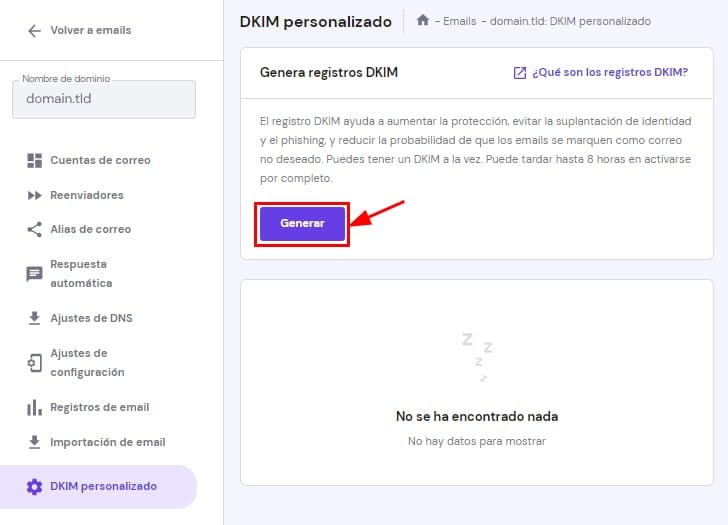Click the Respuesta automática message icon
Viewport: 728px width, 525px height.
click(34, 273)
